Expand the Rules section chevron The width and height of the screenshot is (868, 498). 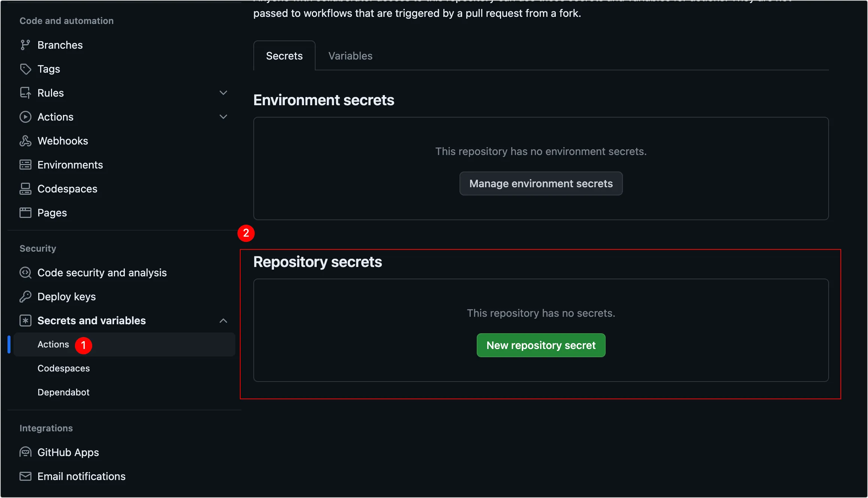pos(223,93)
